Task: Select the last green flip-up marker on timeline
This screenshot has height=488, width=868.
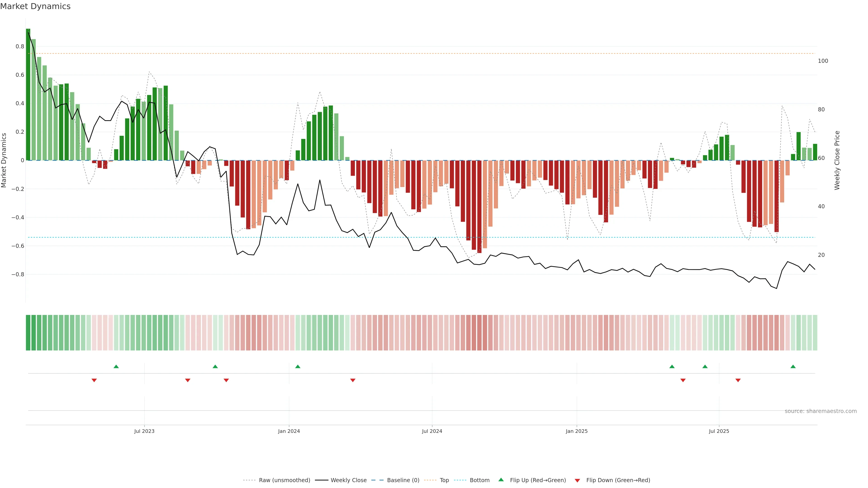Action: [793, 366]
